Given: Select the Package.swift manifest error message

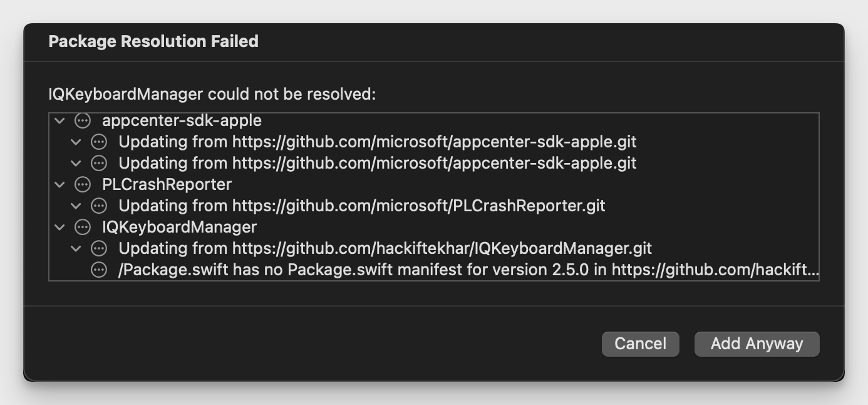Looking at the screenshot, I should click(468, 270).
